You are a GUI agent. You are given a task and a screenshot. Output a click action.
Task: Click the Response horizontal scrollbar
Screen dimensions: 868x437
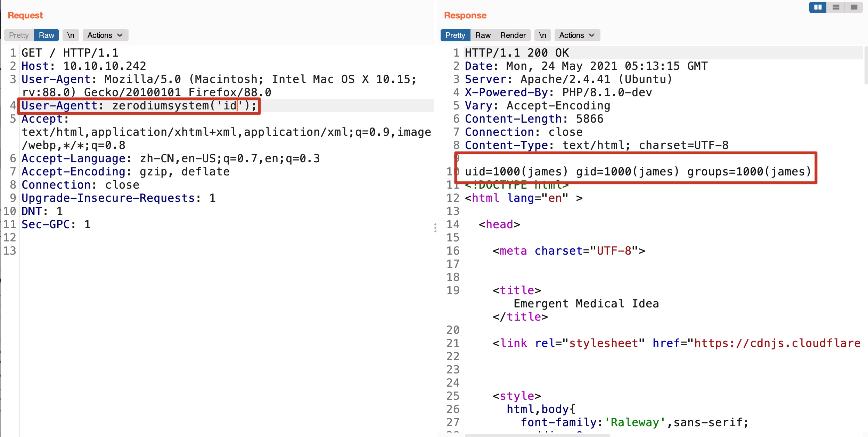click(x=537, y=435)
